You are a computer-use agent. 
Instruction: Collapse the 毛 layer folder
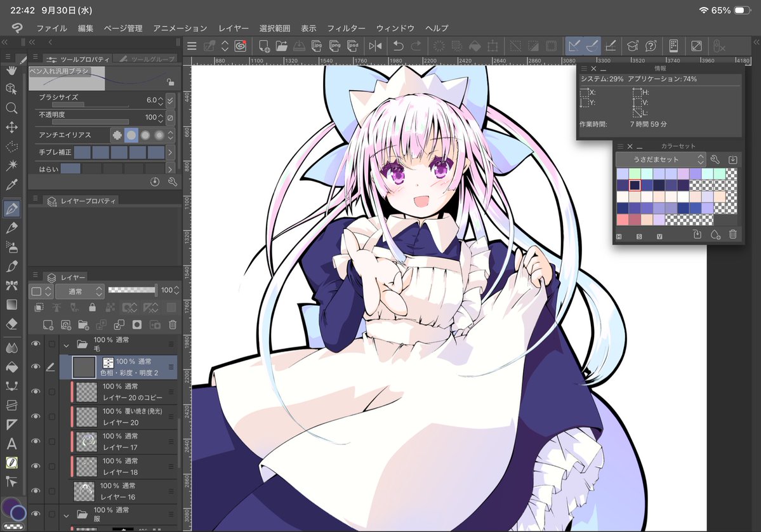(x=67, y=345)
